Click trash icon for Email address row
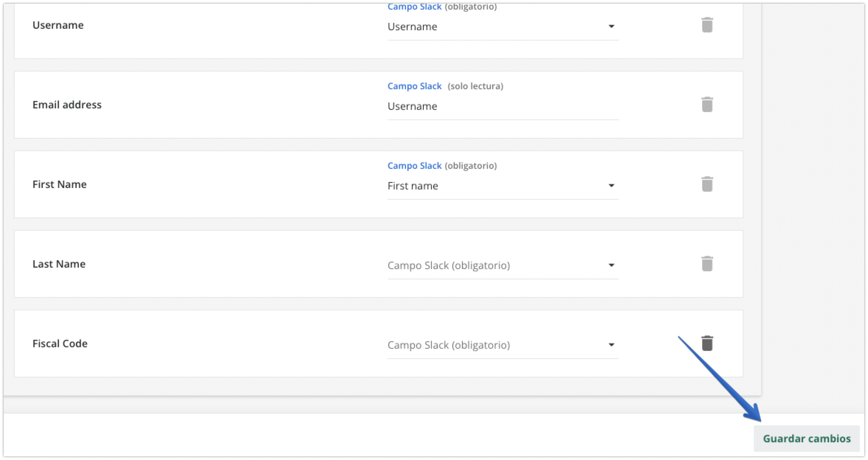This screenshot has width=868, height=460. tap(707, 105)
